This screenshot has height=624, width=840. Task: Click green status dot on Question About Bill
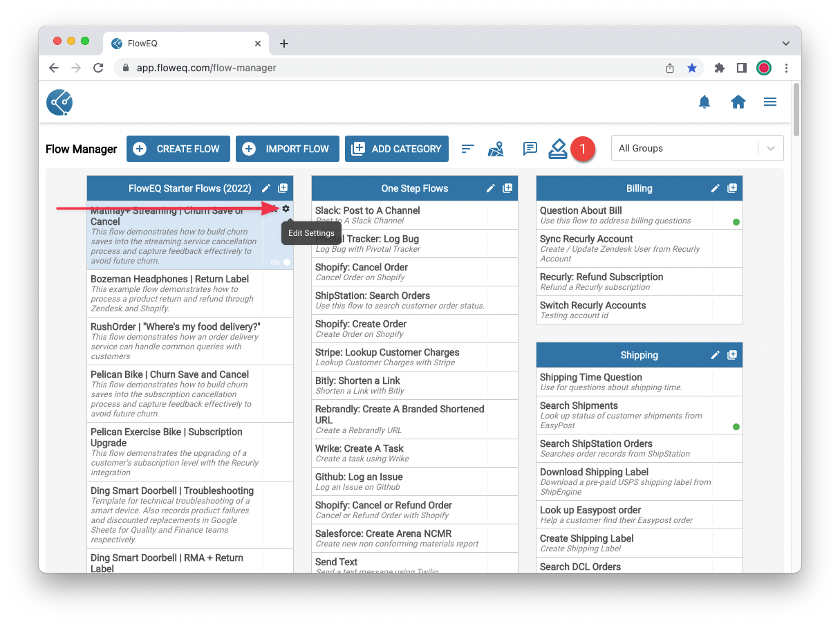tap(736, 222)
